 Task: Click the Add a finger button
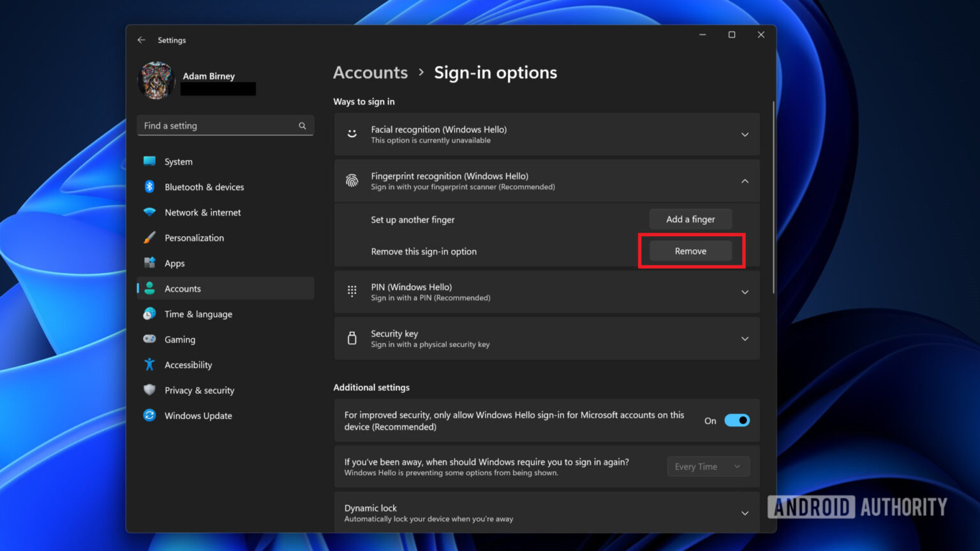pyautogui.click(x=690, y=219)
